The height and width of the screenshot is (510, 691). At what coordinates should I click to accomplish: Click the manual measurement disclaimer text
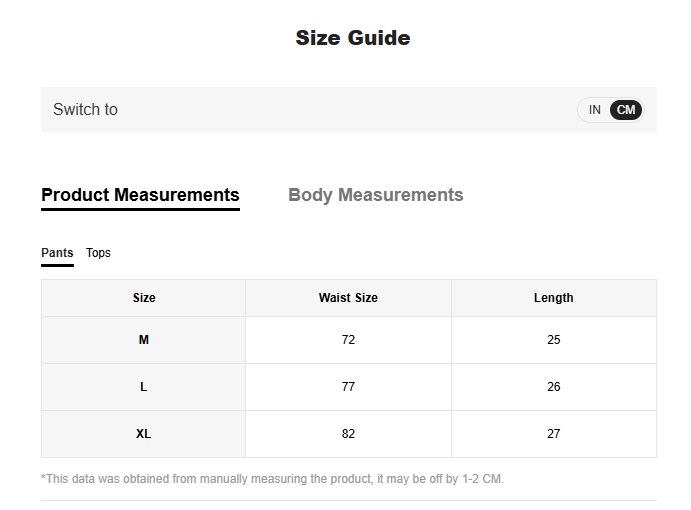272,479
